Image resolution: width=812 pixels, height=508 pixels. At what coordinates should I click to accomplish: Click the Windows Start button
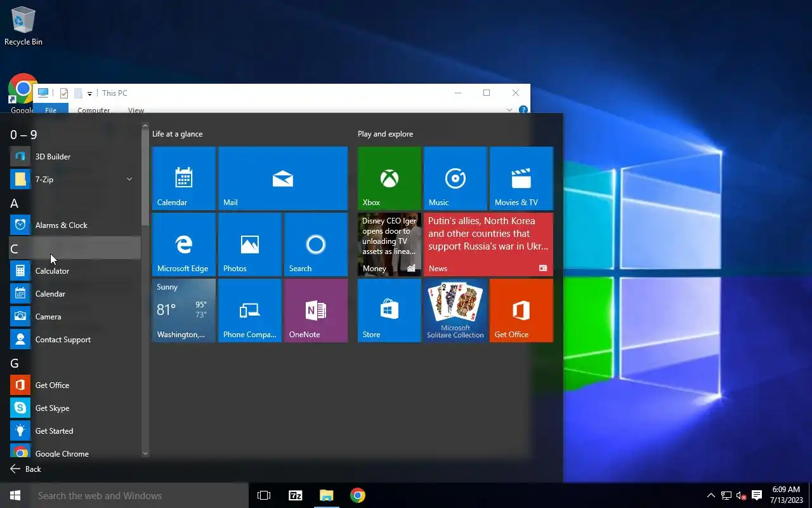coord(15,495)
